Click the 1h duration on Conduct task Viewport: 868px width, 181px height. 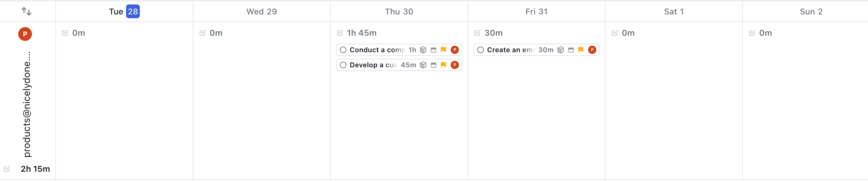click(x=412, y=50)
